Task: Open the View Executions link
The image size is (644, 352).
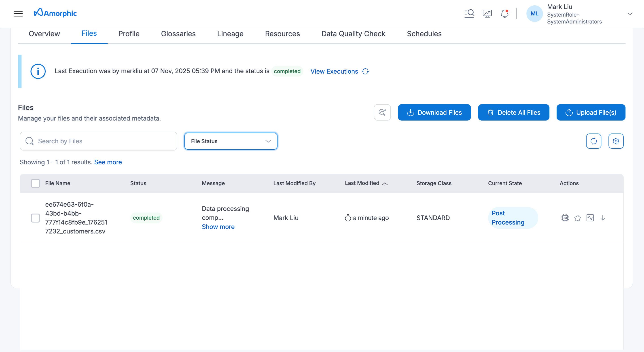Action: point(334,72)
